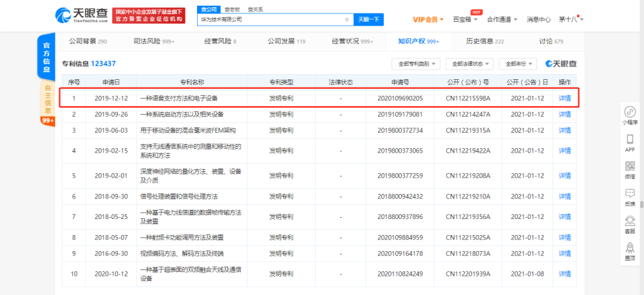Select the 自主信息 side tab
Viewport: 644px width, 295px height.
tap(48, 99)
